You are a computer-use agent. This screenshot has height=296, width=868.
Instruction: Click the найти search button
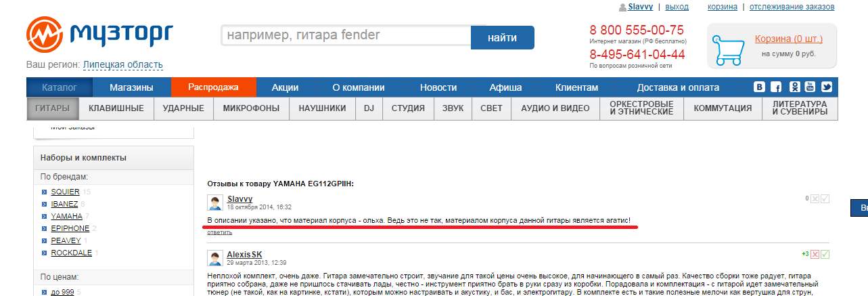pos(503,38)
